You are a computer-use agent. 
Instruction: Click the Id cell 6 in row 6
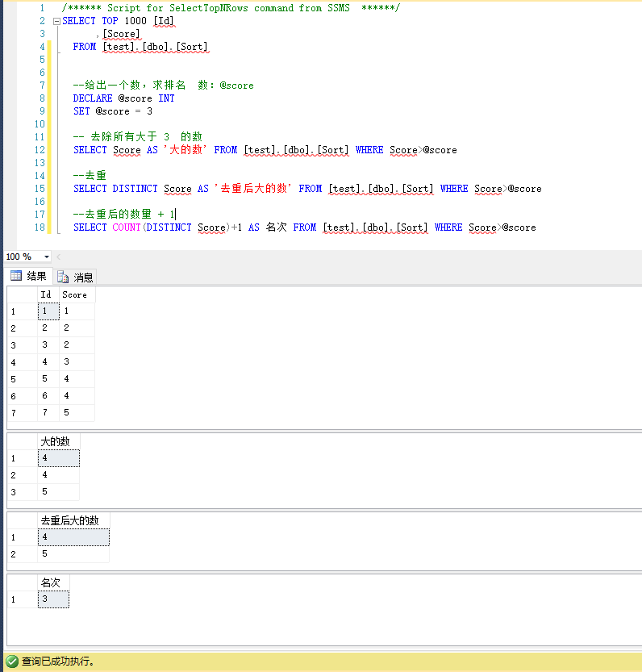tap(48, 396)
